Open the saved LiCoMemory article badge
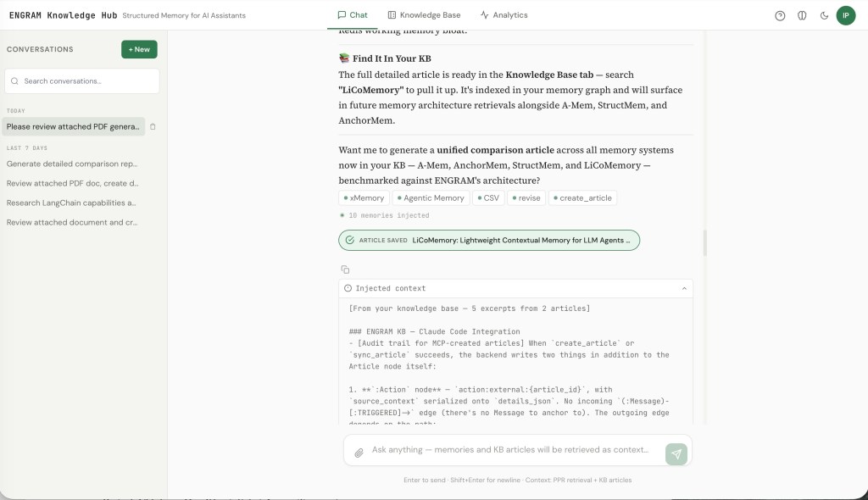Screen dimensions: 868x500 [x=489, y=241]
